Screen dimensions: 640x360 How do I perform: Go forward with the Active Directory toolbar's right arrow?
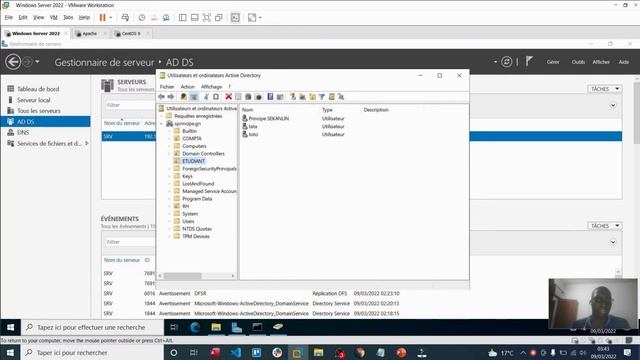click(x=171, y=97)
